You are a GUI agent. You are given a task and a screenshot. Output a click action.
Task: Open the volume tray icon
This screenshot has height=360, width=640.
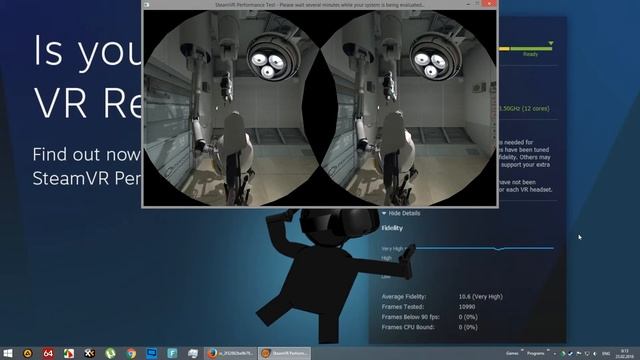pos(595,353)
